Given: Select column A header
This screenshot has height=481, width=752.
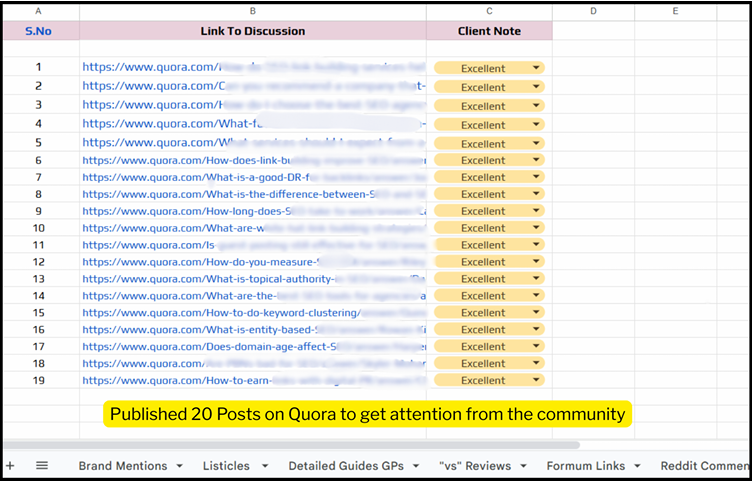Looking at the screenshot, I should coord(38,11).
